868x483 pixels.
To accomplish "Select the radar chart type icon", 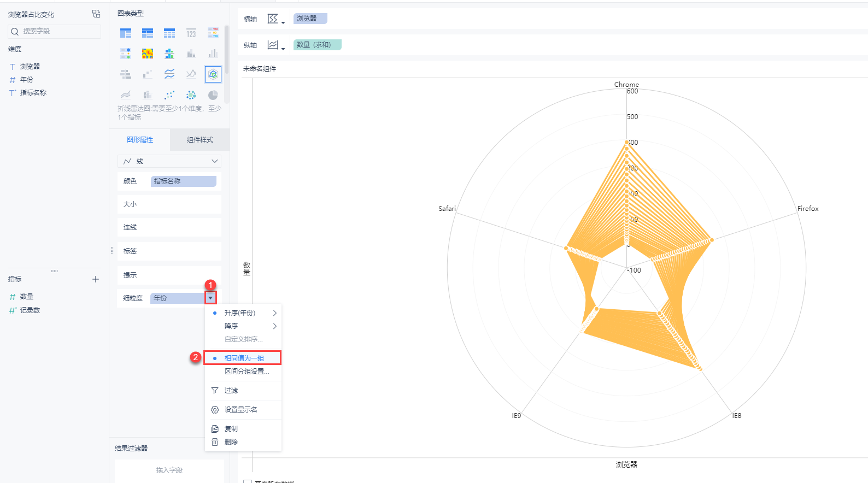I will [213, 74].
